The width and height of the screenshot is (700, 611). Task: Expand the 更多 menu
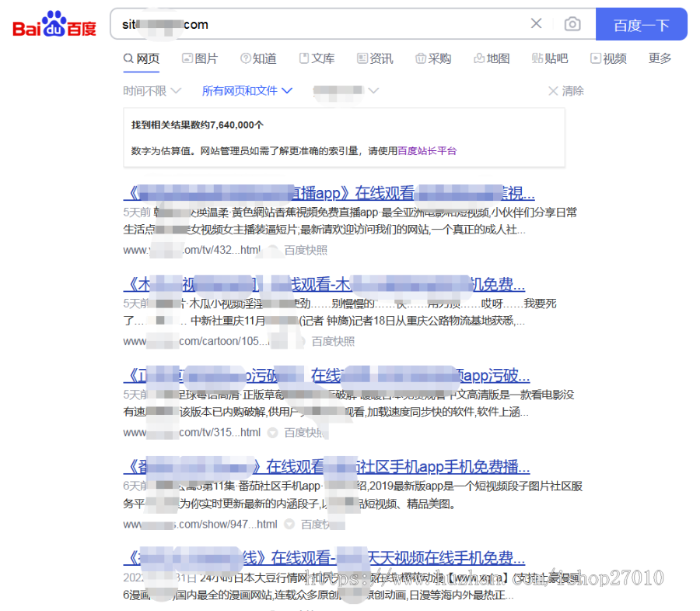coord(660,58)
